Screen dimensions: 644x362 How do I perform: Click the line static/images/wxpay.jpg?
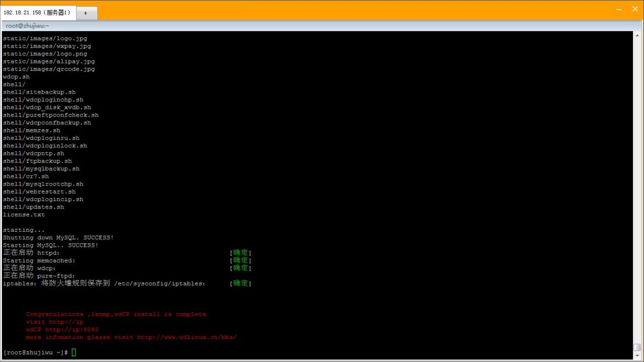(47, 46)
